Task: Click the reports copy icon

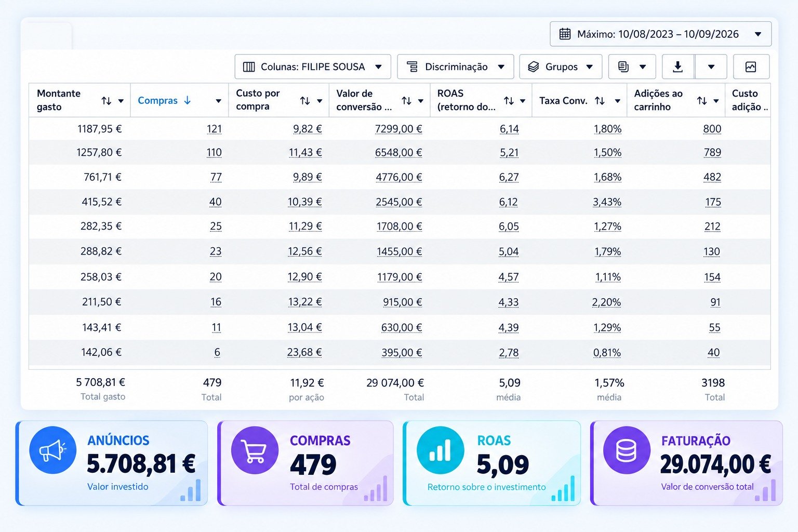Action: 623,67
